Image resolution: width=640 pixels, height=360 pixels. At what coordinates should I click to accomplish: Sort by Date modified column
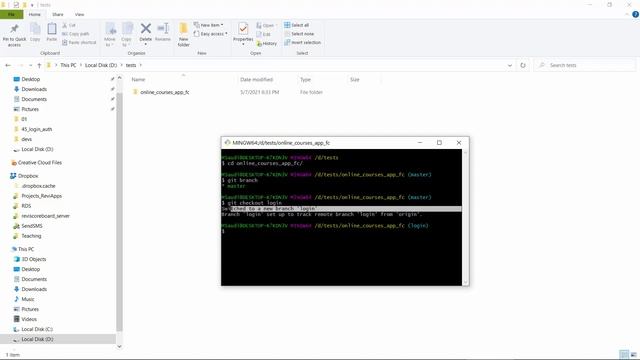tap(256, 80)
